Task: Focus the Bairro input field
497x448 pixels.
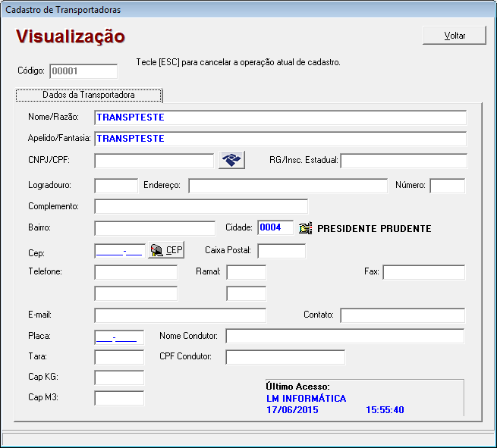Action: pyautogui.click(x=155, y=228)
